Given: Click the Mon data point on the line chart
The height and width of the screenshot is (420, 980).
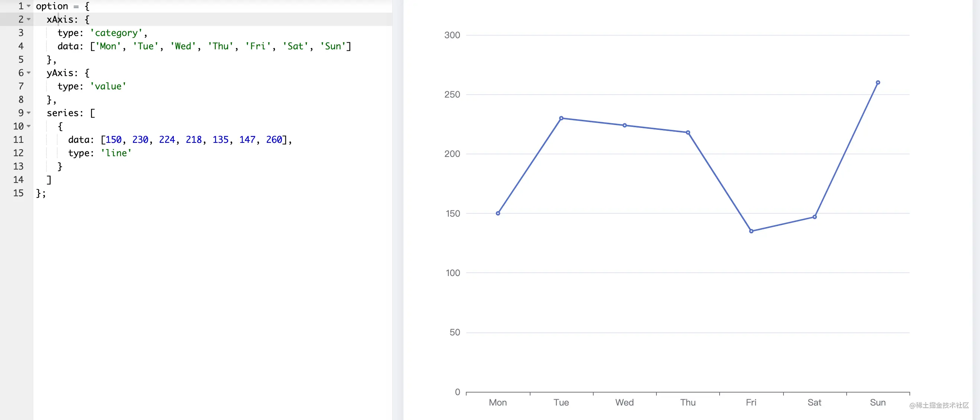Looking at the screenshot, I should pyautogui.click(x=497, y=213).
